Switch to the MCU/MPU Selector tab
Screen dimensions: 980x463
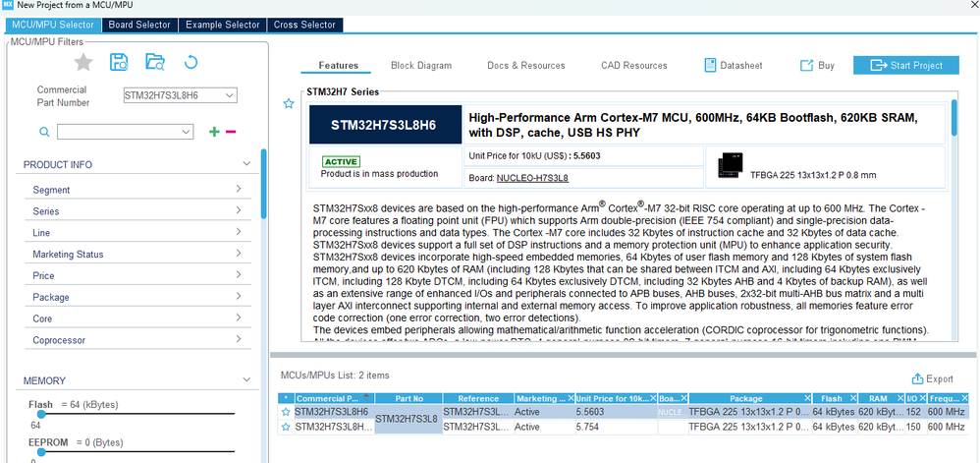click(x=53, y=25)
